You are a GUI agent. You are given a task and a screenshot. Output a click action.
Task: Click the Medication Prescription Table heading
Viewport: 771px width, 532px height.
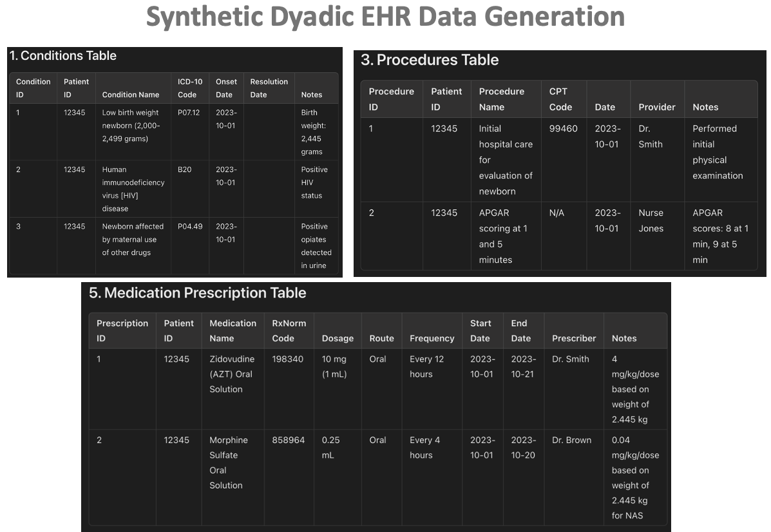click(x=197, y=293)
